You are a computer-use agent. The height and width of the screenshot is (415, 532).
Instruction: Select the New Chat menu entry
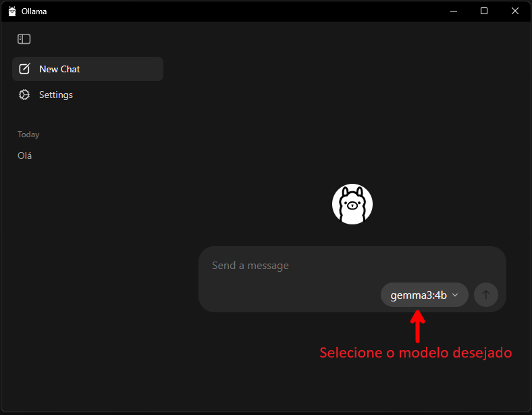coord(59,69)
